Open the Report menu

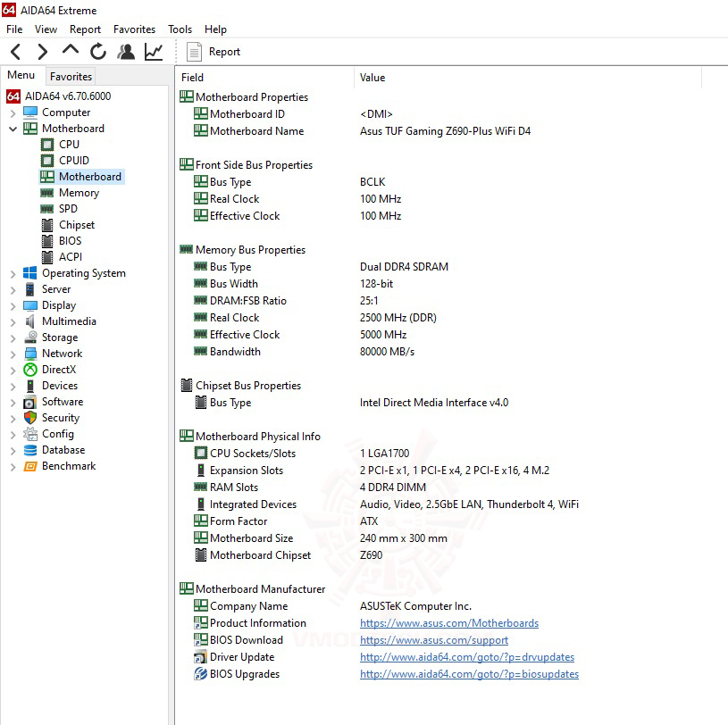click(x=85, y=29)
